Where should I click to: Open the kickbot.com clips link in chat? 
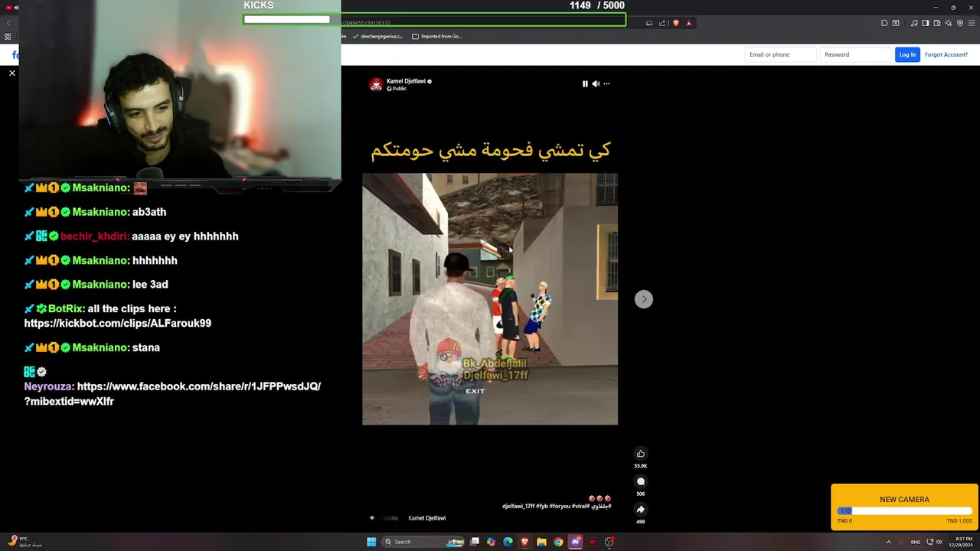tap(118, 323)
